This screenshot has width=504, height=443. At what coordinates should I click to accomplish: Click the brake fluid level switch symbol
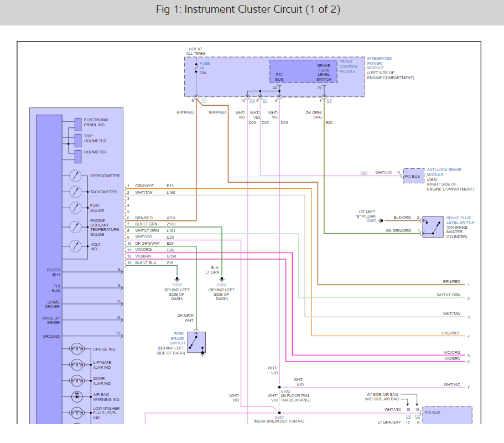(x=433, y=227)
